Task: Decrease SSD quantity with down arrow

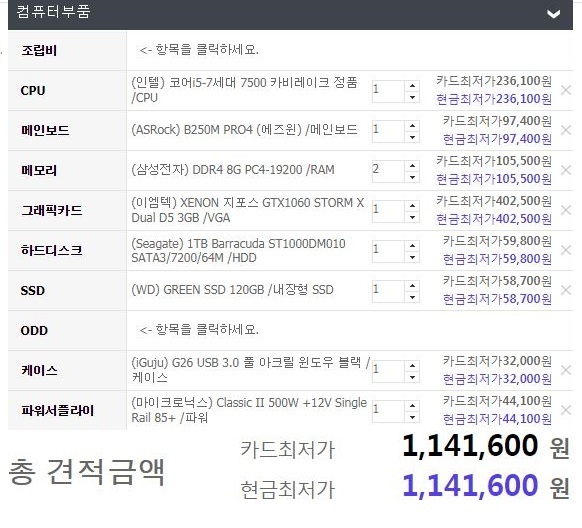Action: (x=412, y=298)
